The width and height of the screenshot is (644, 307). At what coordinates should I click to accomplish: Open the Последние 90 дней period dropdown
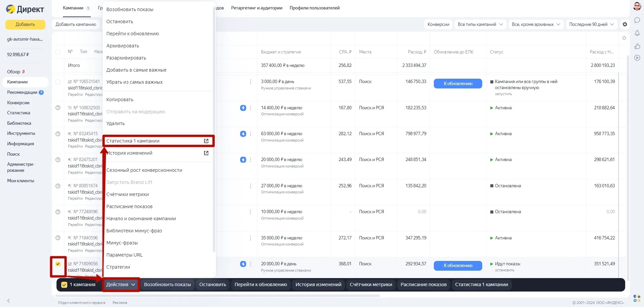click(591, 24)
